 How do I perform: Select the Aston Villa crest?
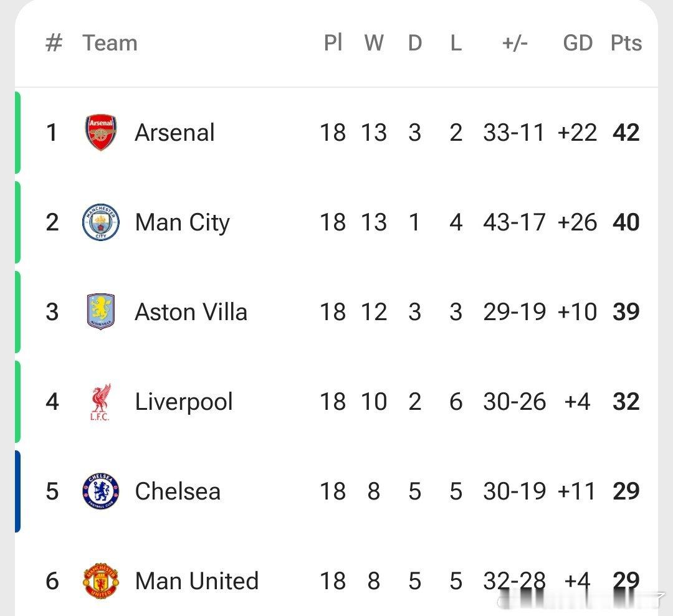coord(101,312)
